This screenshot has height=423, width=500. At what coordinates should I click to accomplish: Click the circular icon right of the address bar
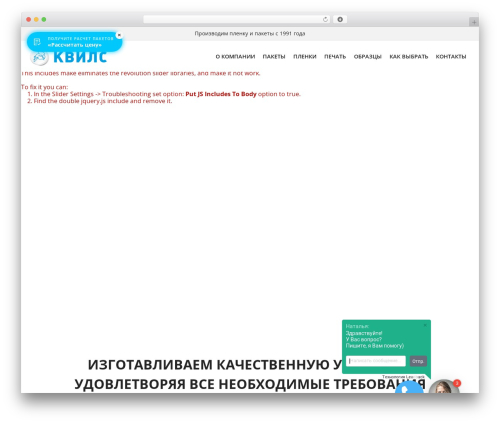pyautogui.click(x=340, y=20)
